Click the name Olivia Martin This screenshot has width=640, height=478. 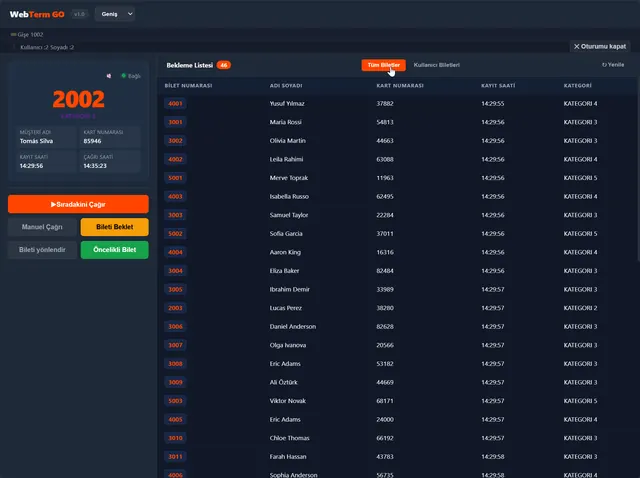(x=287, y=141)
